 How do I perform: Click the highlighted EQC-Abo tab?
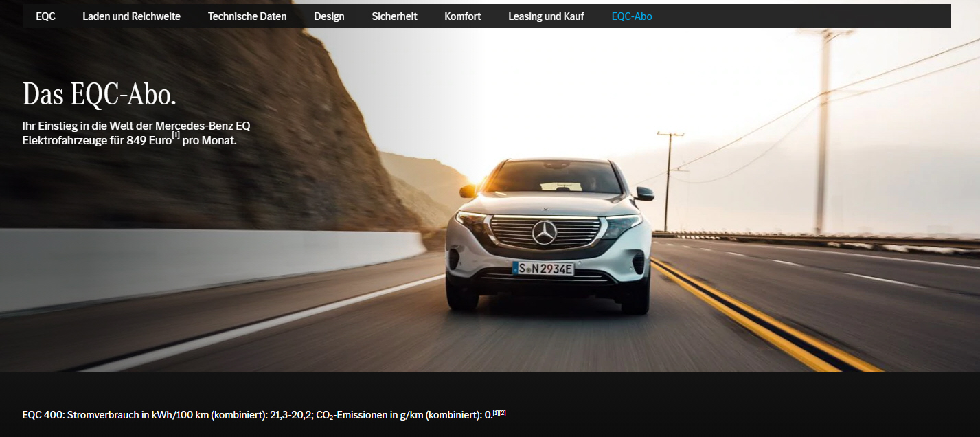(632, 16)
